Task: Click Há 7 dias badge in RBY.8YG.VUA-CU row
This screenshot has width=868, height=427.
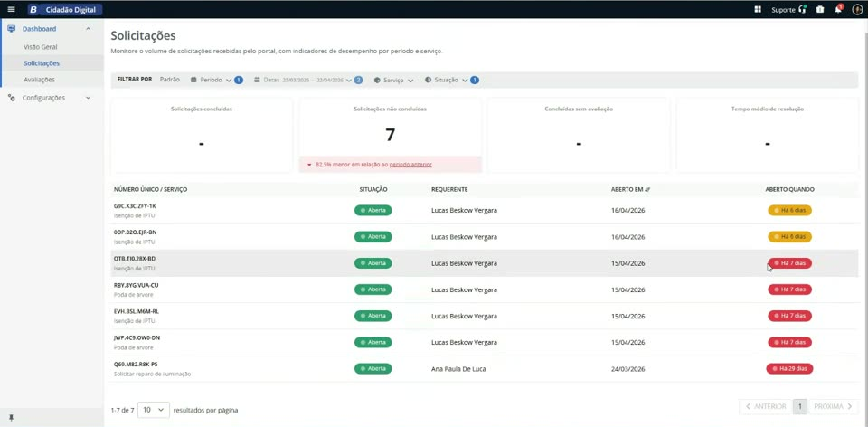Action: (789, 289)
